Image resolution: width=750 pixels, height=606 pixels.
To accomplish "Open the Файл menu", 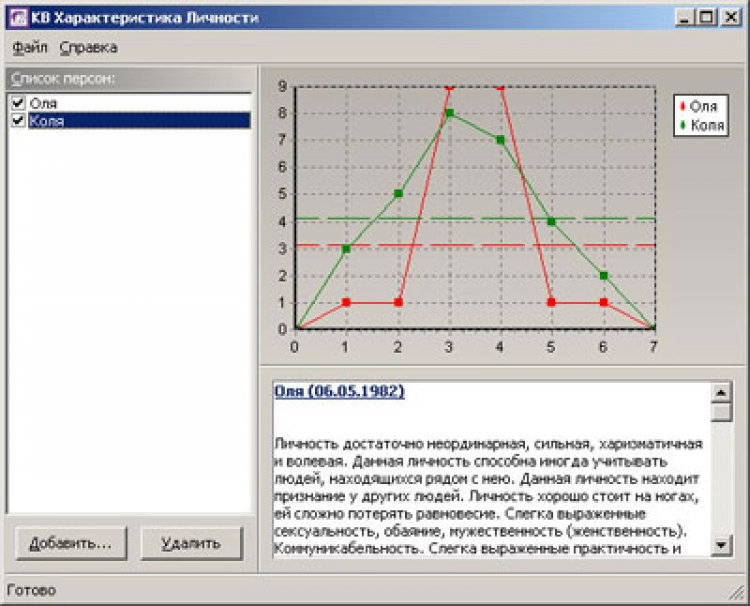I will click(30, 47).
